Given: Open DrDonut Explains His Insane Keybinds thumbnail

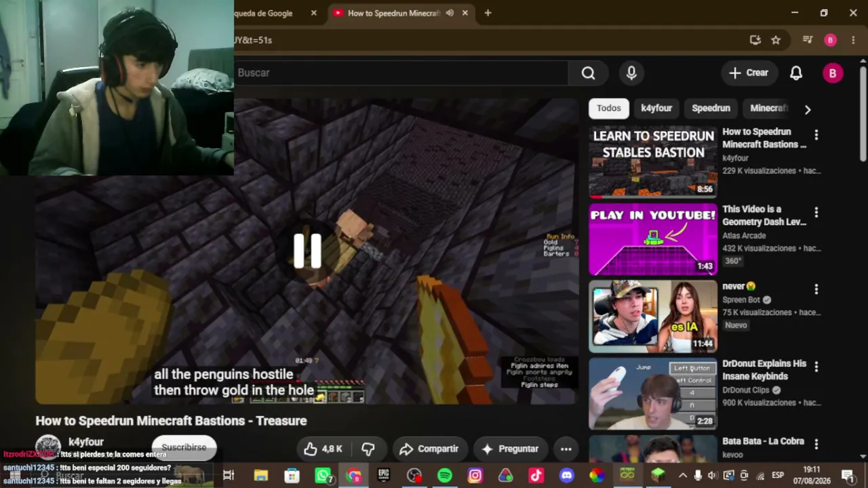Looking at the screenshot, I should tap(653, 394).
